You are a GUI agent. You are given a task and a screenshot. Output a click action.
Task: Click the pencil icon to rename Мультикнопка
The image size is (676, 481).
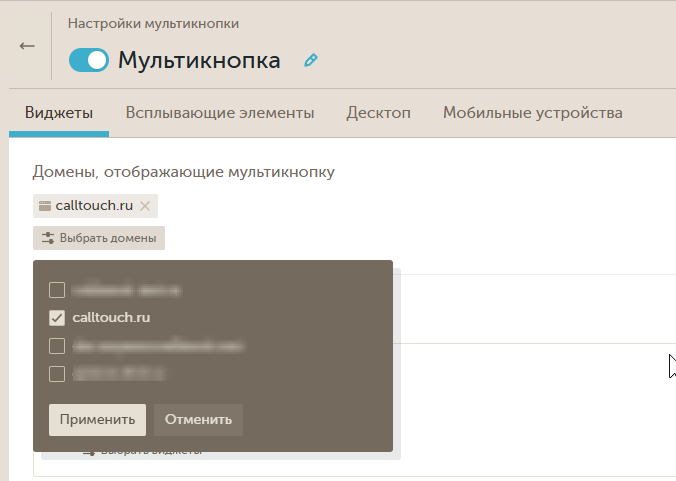click(x=310, y=61)
